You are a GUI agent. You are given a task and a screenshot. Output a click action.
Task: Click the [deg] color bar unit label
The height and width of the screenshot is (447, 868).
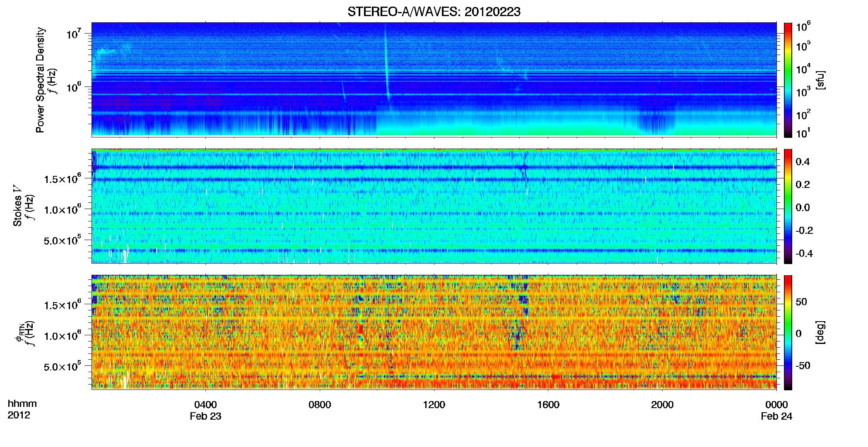(x=821, y=332)
